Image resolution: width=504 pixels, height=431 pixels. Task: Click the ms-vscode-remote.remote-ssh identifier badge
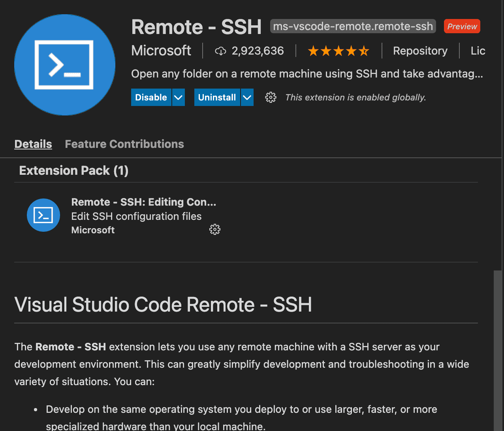point(353,26)
